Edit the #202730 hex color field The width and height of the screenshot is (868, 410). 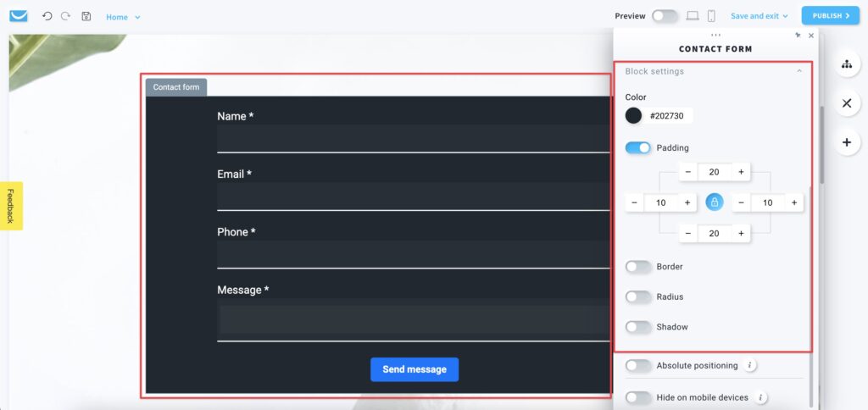670,116
